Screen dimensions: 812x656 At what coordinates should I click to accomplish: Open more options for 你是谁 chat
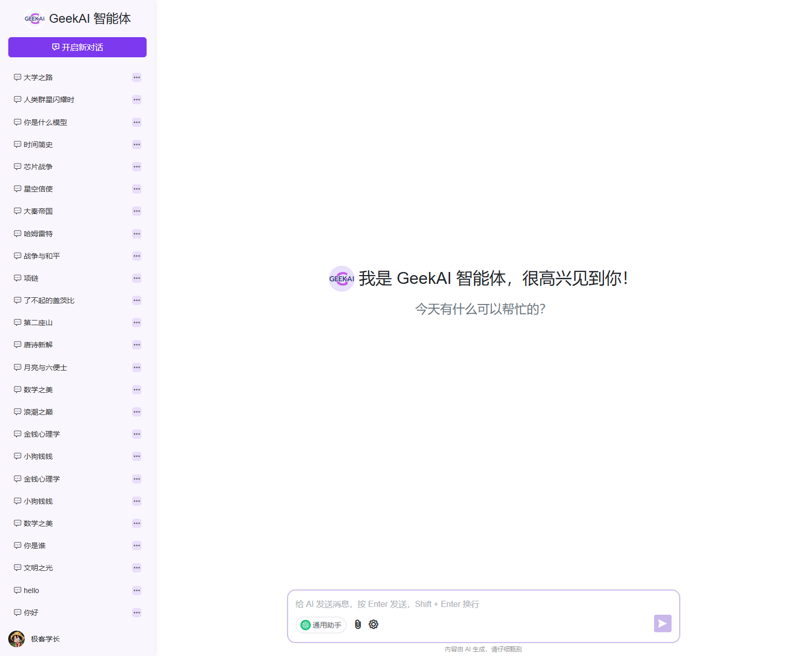pyautogui.click(x=137, y=546)
